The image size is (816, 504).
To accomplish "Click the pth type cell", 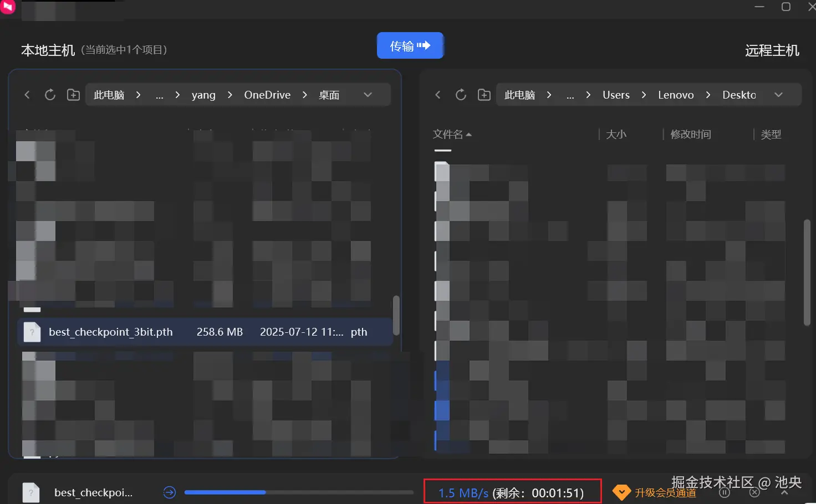I will (359, 332).
